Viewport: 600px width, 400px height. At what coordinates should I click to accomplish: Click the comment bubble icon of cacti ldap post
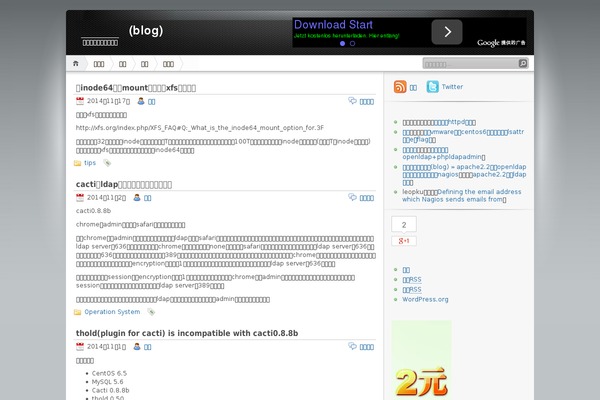point(352,197)
